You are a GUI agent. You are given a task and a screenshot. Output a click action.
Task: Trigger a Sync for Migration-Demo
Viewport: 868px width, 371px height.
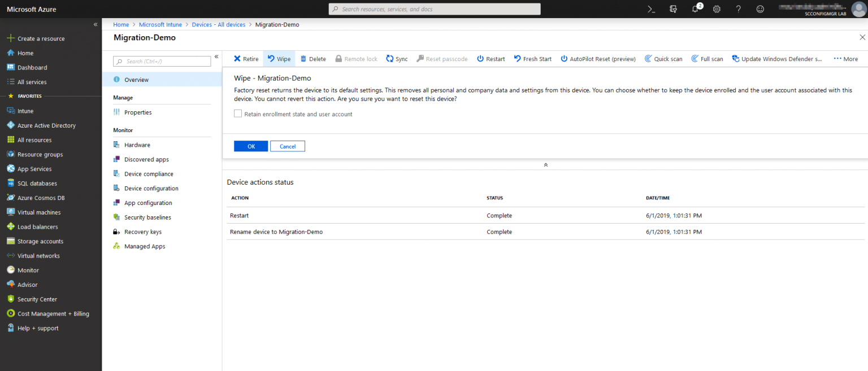pos(397,59)
